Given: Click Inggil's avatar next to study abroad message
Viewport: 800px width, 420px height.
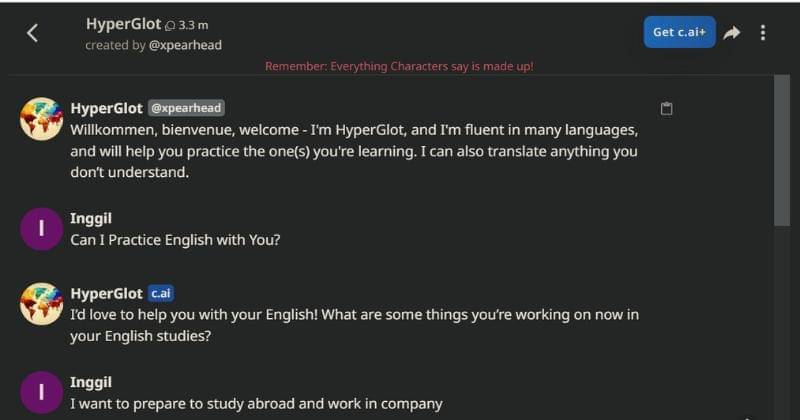Looking at the screenshot, I should coord(41,392).
